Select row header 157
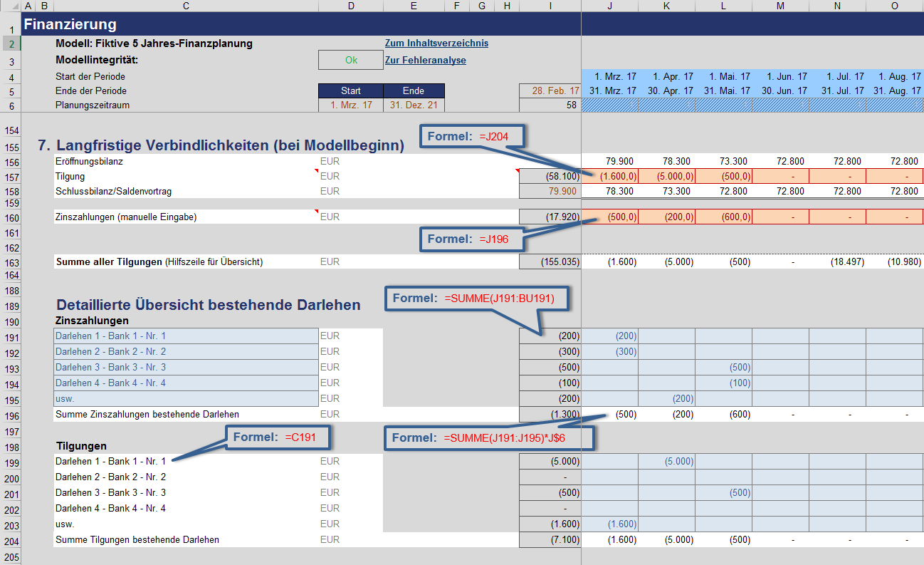The width and height of the screenshot is (924, 565). point(11,177)
